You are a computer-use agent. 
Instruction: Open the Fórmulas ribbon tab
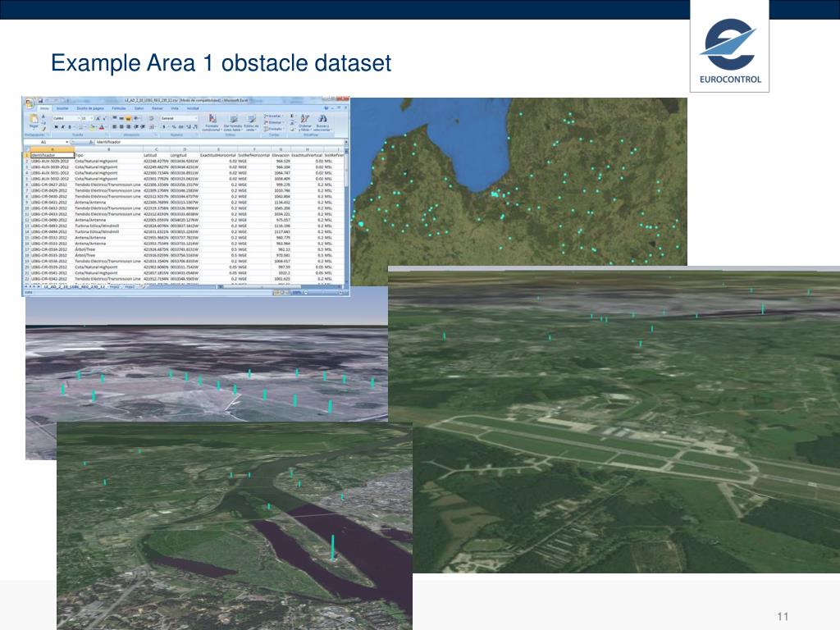(119, 108)
